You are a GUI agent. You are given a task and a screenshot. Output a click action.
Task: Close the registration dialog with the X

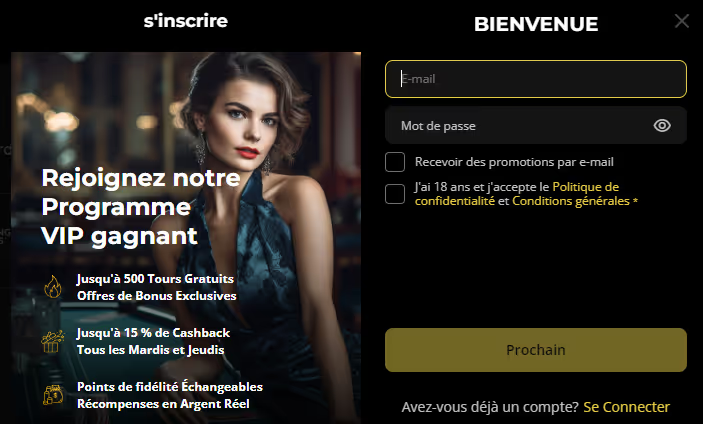click(x=682, y=21)
